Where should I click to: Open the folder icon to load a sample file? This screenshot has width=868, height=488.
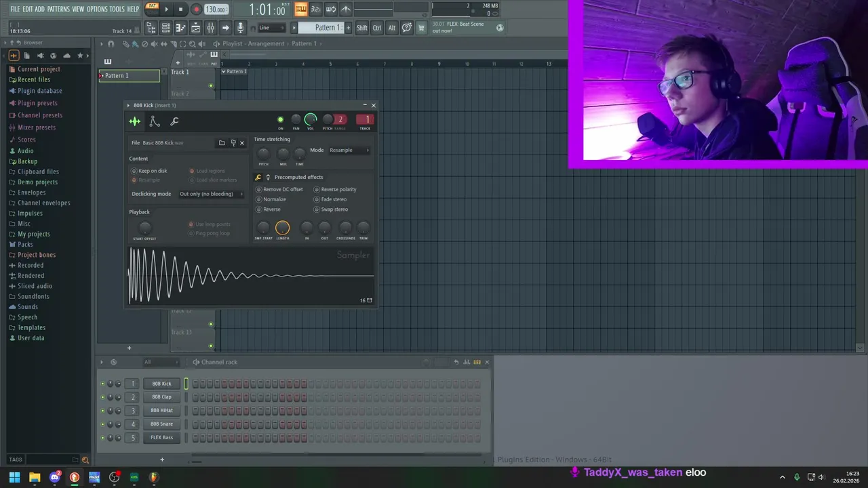[222, 143]
